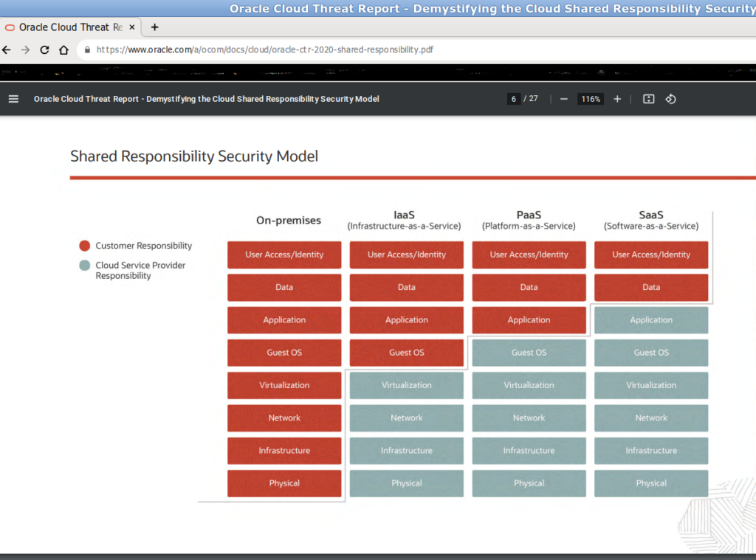The height and width of the screenshot is (560, 756).
Task: Click the PaaS "Guest OS" box
Action: tap(529, 353)
